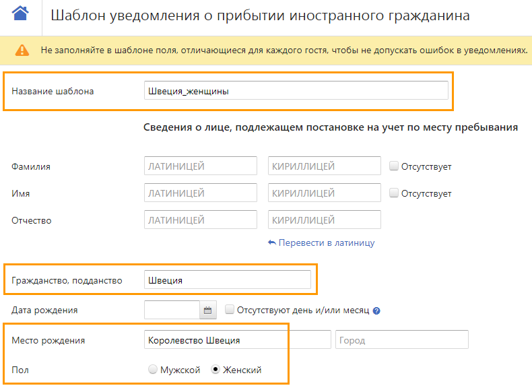This screenshot has width=532, height=392.
Task: Click the Фамилия ЛАТИНИЦЕЙ input
Action: click(201, 166)
